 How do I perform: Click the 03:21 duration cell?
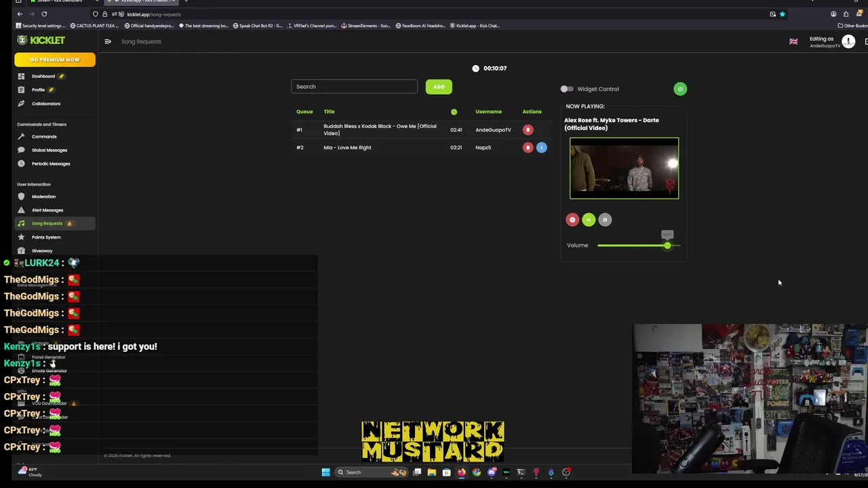456,148
